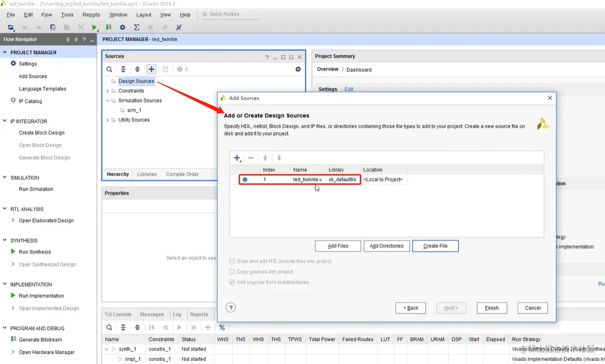The height and width of the screenshot is (364, 605).
Task: Click the Sigma reports icon in the toolbar
Action: coord(137,27)
